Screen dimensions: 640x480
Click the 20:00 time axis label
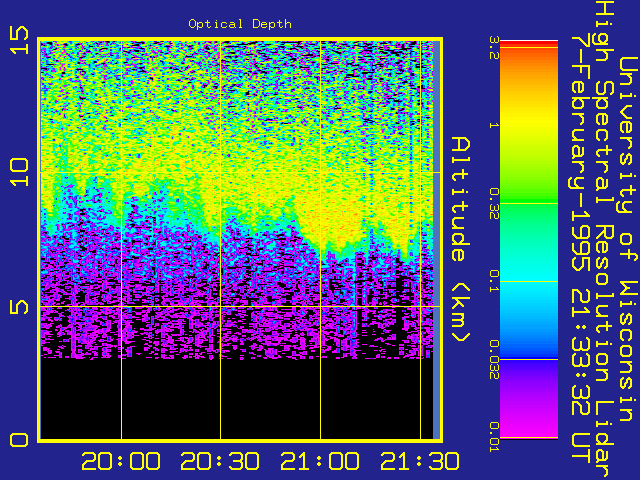[121, 461]
